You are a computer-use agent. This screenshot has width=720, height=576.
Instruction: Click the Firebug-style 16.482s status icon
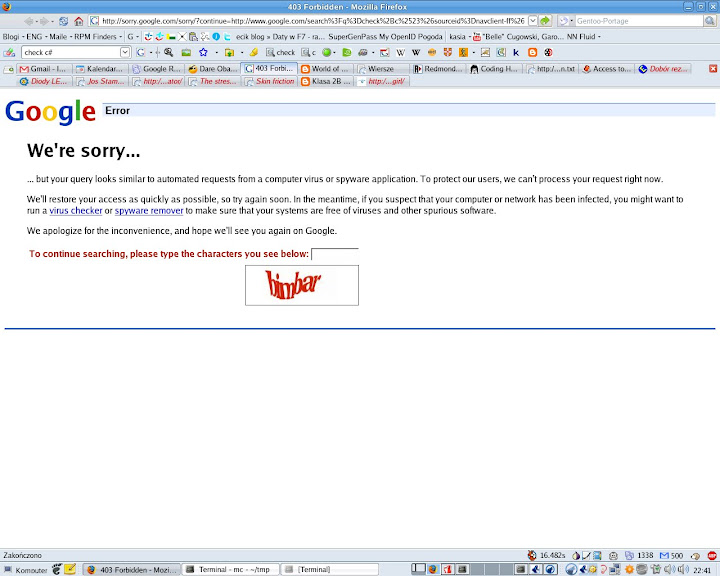pos(532,555)
